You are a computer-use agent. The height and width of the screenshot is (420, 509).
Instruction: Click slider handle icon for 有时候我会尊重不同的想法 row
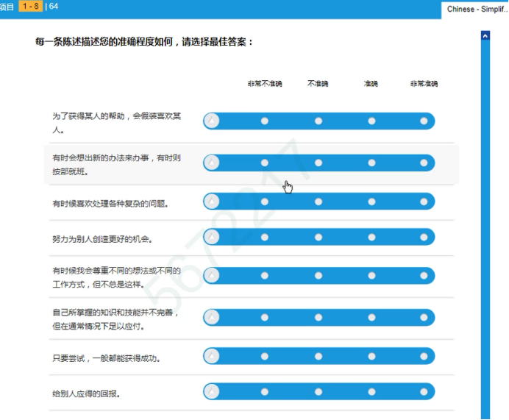212,276
